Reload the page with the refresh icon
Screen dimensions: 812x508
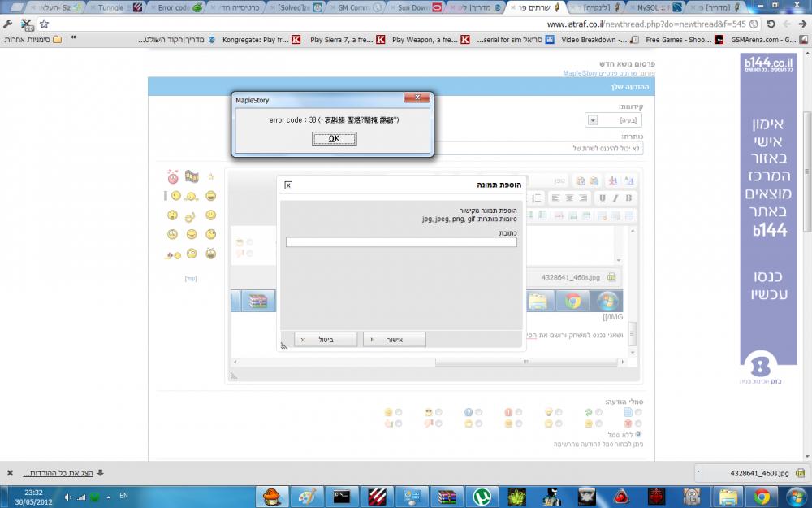click(771, 24)
